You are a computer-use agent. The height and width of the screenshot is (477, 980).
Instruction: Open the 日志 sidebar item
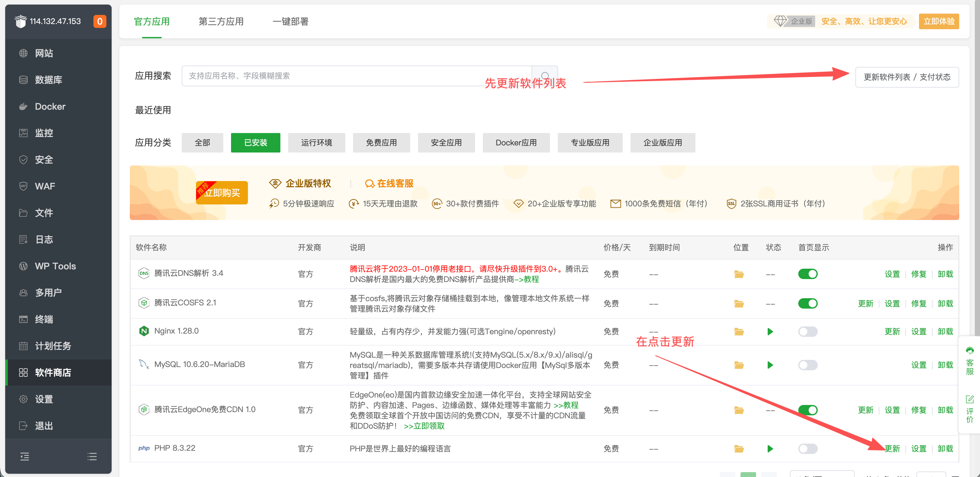[x=58, y=240]
